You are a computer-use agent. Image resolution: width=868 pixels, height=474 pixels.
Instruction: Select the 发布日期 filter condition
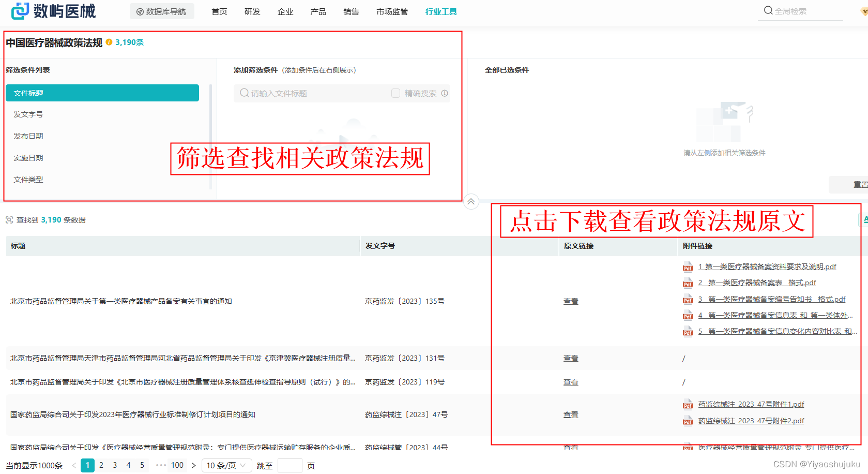[28, 136]
